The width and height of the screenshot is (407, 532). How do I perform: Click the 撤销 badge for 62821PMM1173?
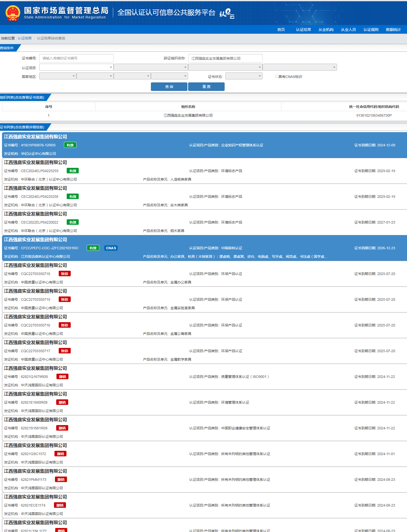[x=61, y=480]
